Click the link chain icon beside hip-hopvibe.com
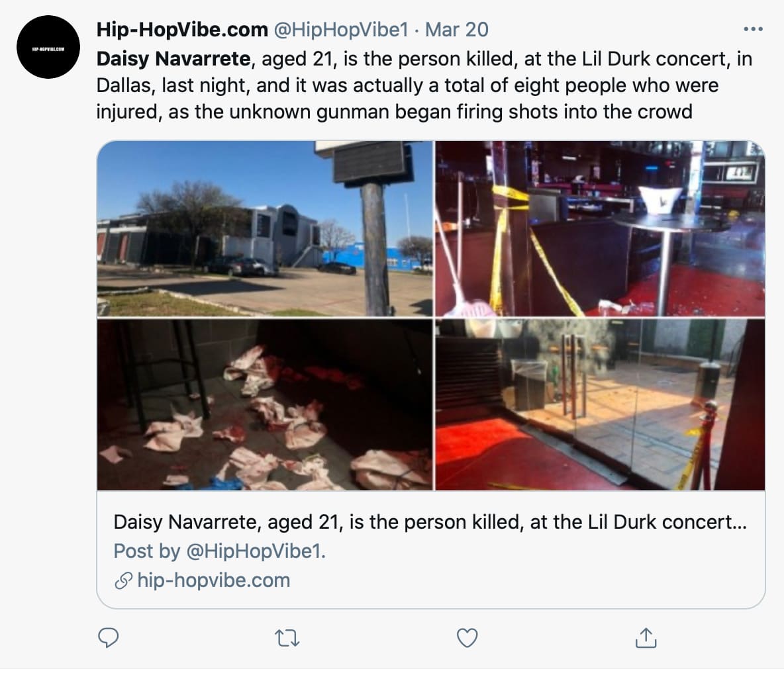The height and width of the screenshot is (675, 784). click(x=123, y=581)
